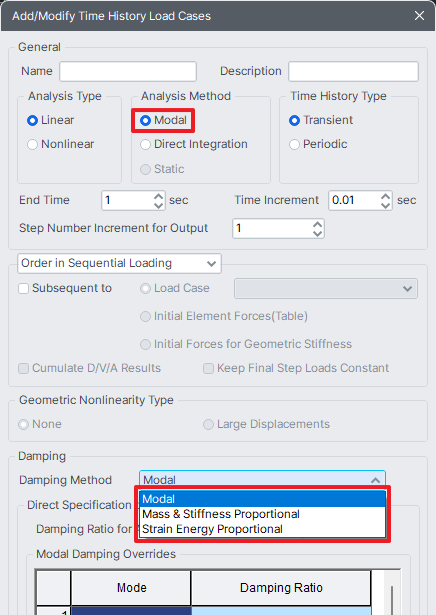436x615 pixels.
Task: Decrease Step Number Increment for Output
Action: point(317,233)
